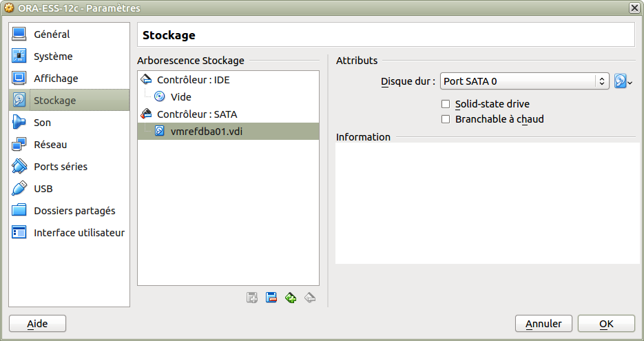Click the Aide help button
The image size is (644, 341).
[x=37, y=324]
